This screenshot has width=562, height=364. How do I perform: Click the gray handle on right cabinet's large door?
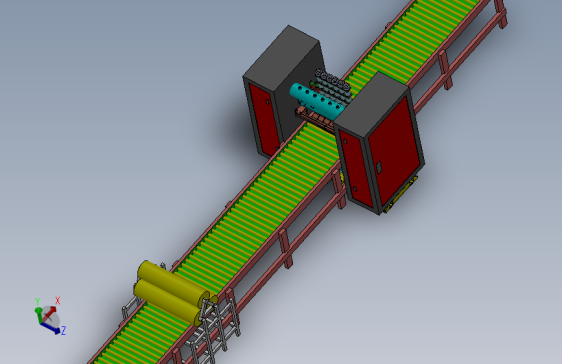(x=379, y=167)
